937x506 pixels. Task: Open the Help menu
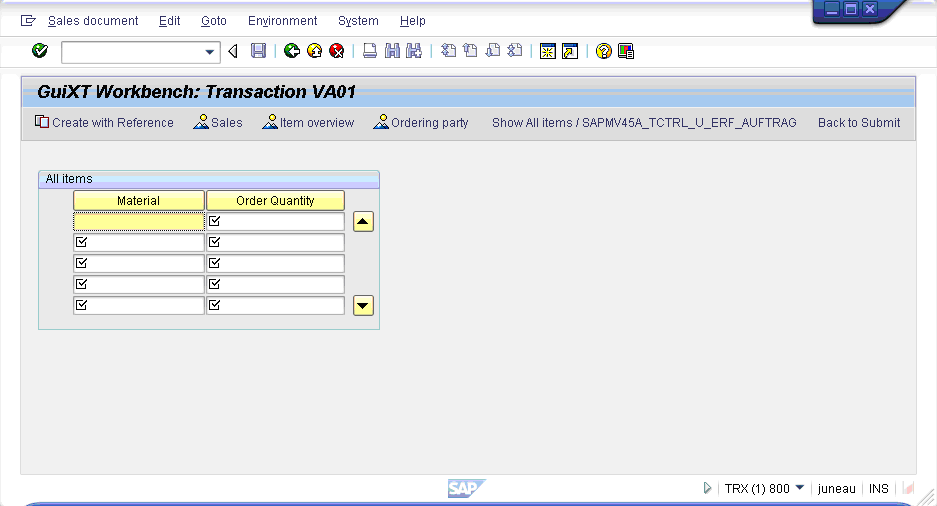412,21
